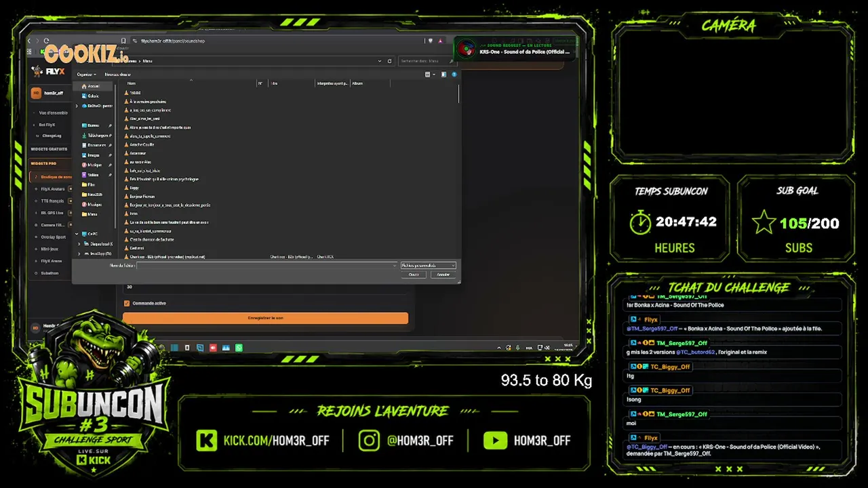Open TTS français widget page
Screen dimensions: 868x488
[x=52, y=201]
